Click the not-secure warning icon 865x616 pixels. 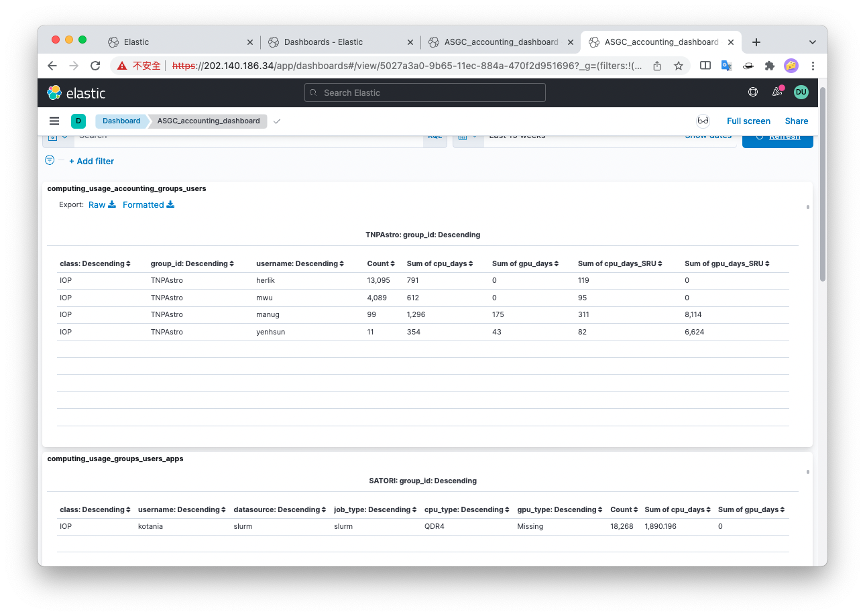click(122, 66)
